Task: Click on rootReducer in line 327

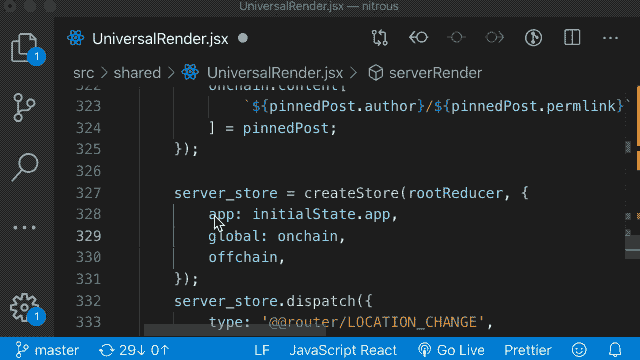Action: (455, 193)
